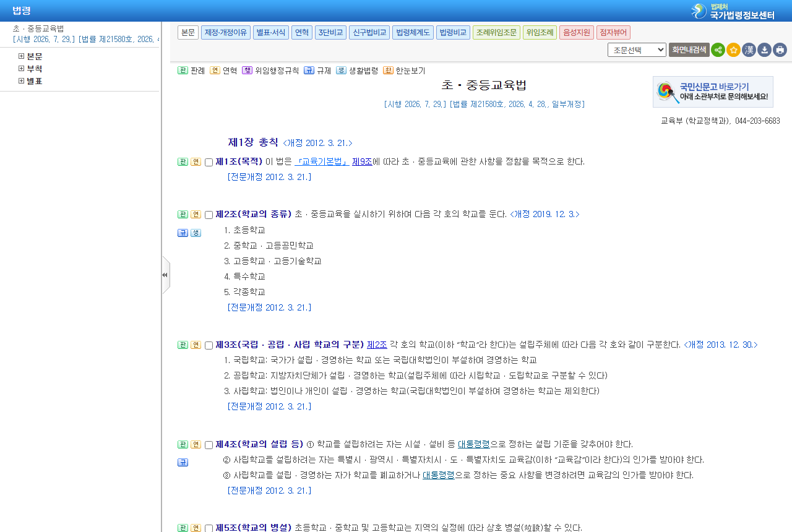Check the 제2조(학교의 종류) checkbox

coord(209,215)
